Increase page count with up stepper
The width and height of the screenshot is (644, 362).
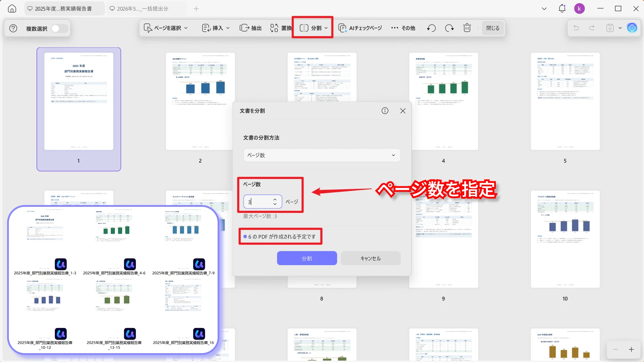[275, 199]
